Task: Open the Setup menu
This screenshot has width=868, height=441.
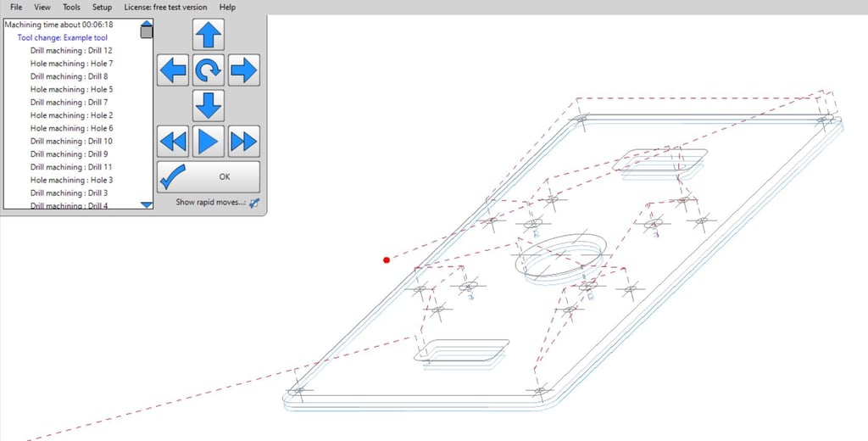Action: 102,7
